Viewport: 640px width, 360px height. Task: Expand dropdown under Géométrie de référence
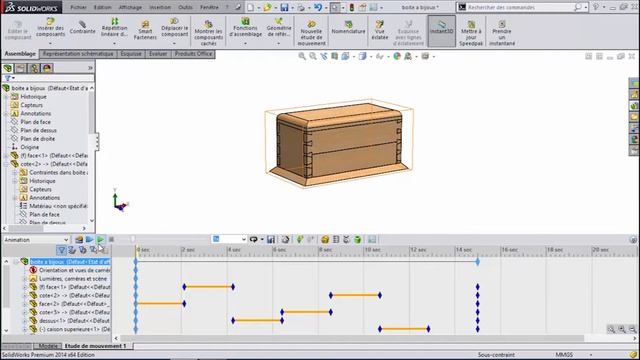click(x=279, y=43)
